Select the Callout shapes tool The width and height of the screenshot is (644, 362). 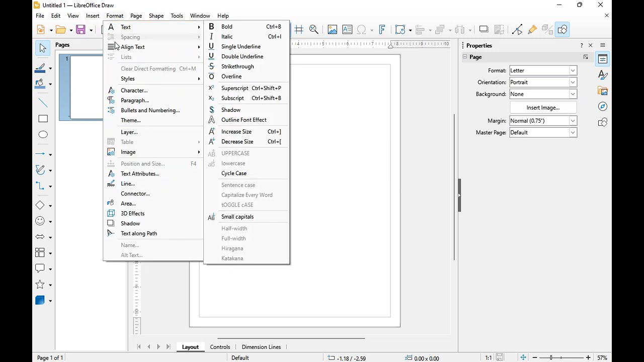click(40, 268)
